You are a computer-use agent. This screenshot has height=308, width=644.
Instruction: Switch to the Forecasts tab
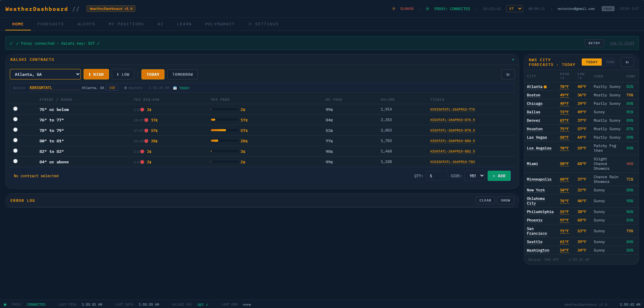point(50,24)
